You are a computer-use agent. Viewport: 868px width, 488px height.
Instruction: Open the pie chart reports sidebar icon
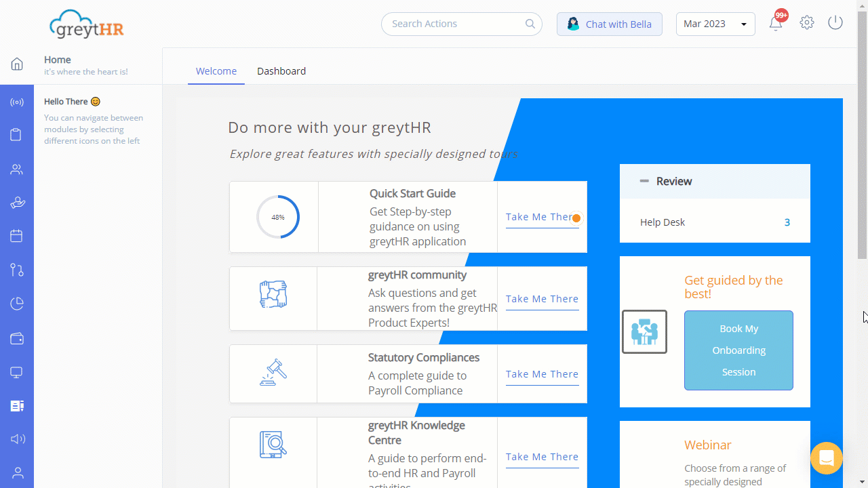point(17,304)
